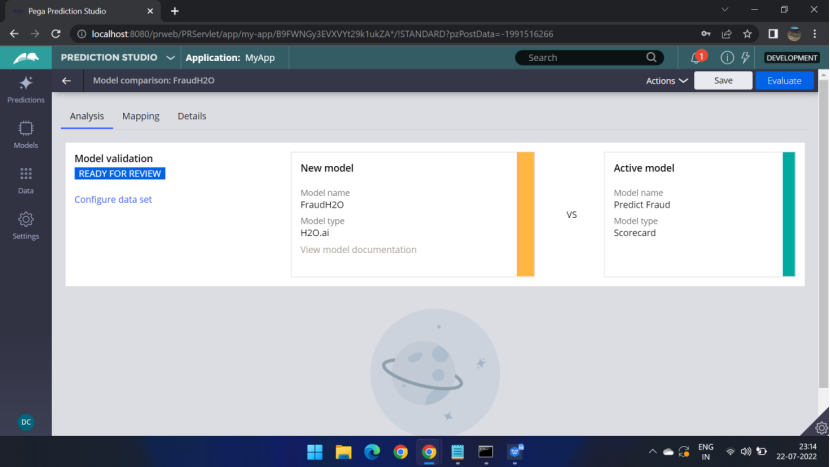Close the Pega Prediction Studio tab
830x467 pixels.
pos(150,11)
